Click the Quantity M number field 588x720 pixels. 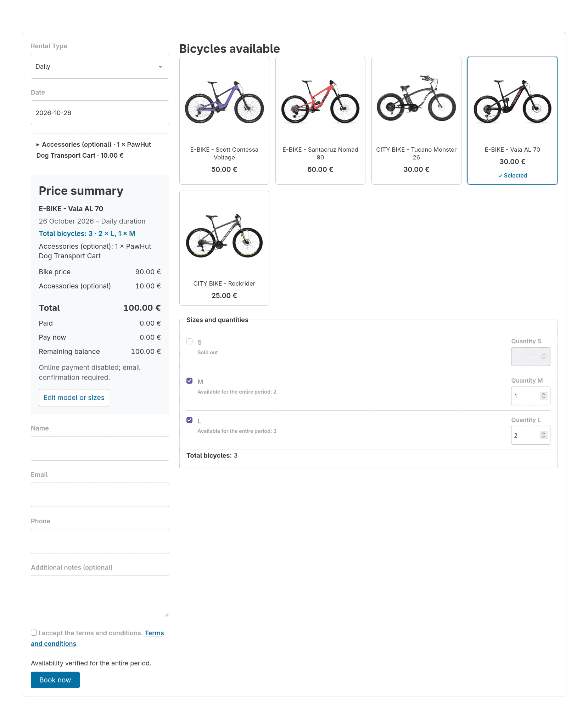[x=530, y=396]
